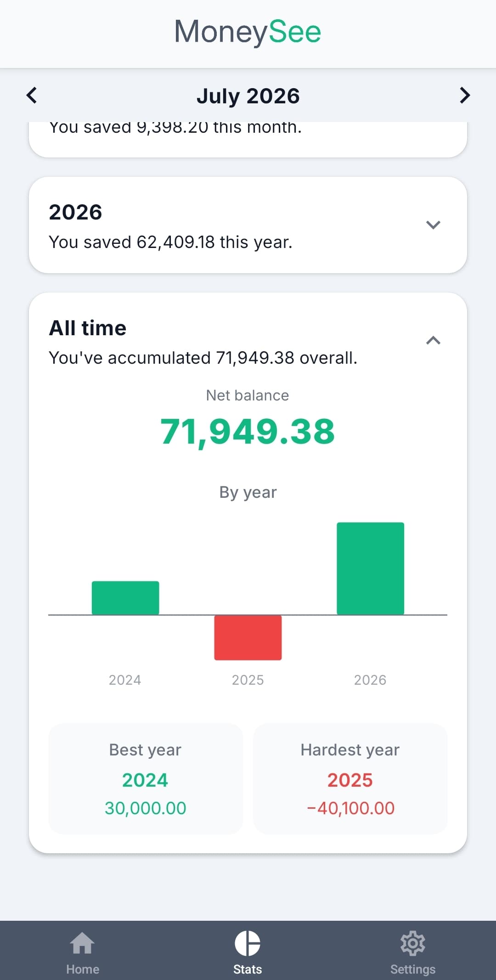The image size is (496, 980).
Task: Click the net balance value 71,949.38
Action: pos(248,432)
